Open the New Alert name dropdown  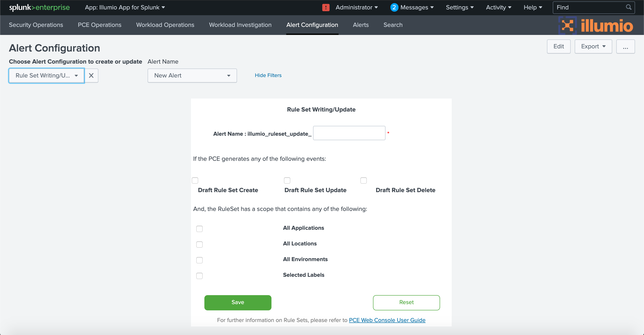coord(192,76)
